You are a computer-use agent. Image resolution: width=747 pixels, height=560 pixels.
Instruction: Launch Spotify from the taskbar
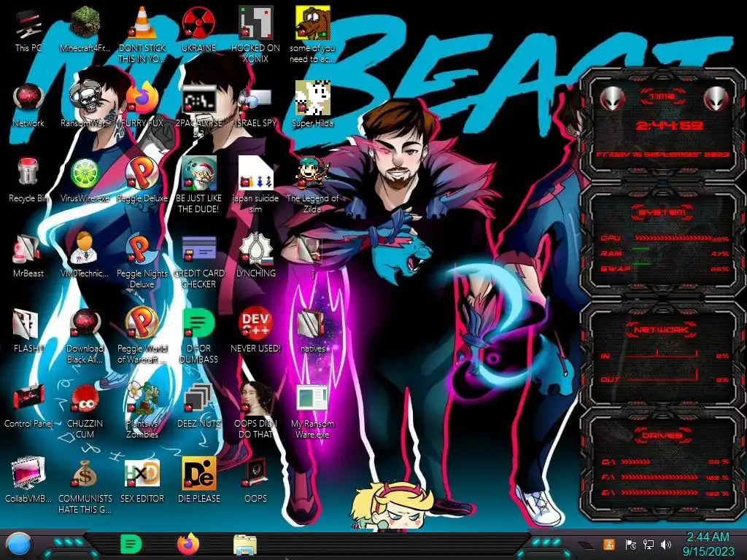(131, 544)
